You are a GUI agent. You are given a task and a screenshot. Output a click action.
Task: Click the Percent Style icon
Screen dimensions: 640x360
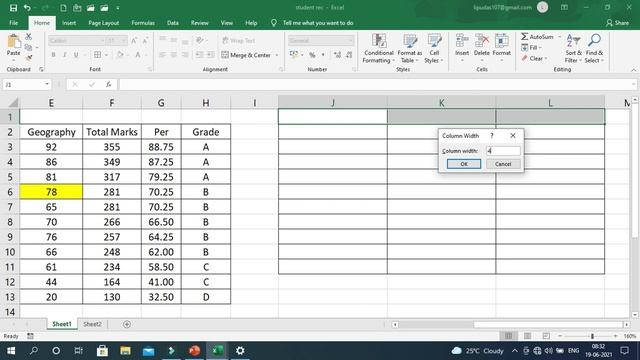pyautogui.click(x=312, y=55)
